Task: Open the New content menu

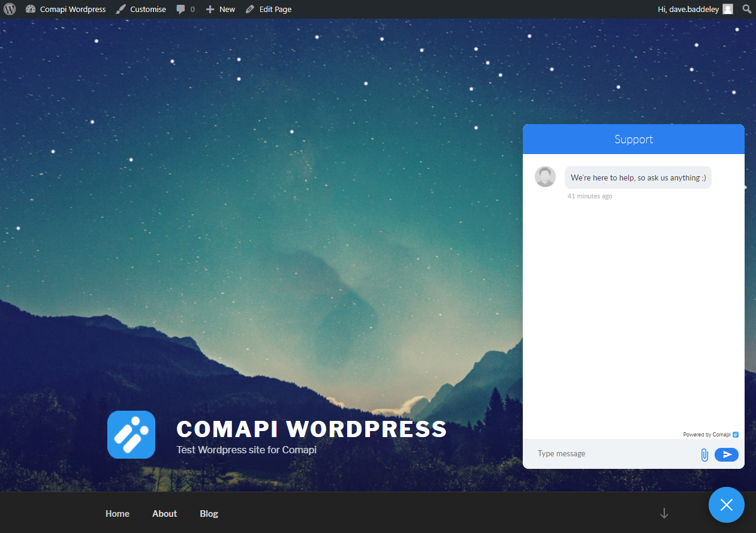Action: pos(220,9)
